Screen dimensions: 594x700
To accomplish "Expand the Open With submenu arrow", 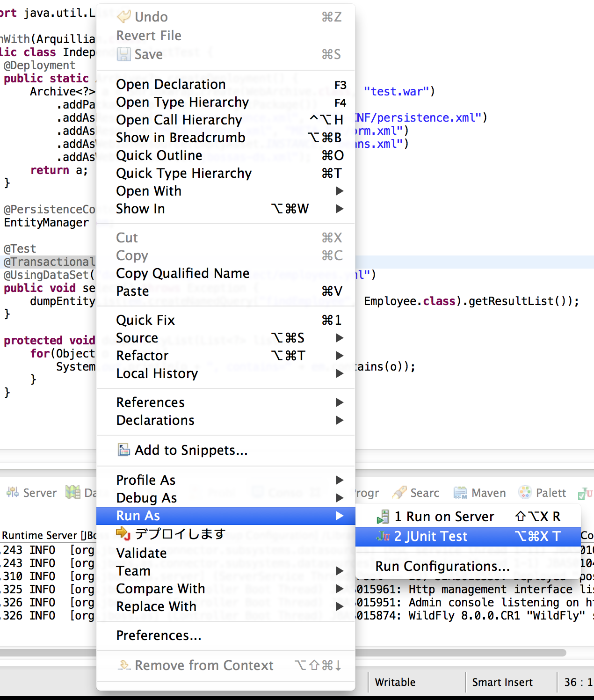I will tap(340, 191).
